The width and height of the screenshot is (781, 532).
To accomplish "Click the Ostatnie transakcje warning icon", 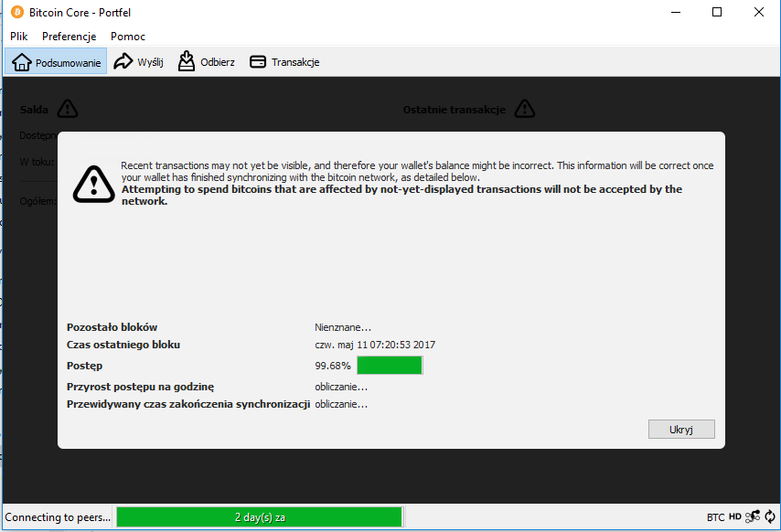I will [525, 109].
